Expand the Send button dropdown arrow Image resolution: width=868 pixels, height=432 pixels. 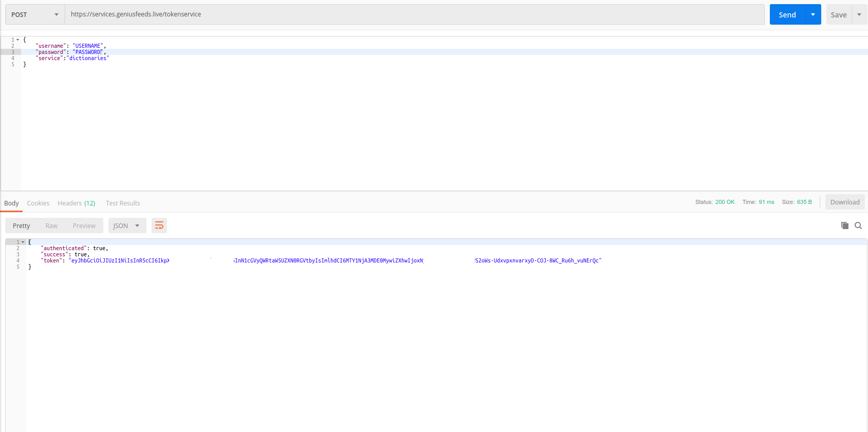(x=813, y=14)
